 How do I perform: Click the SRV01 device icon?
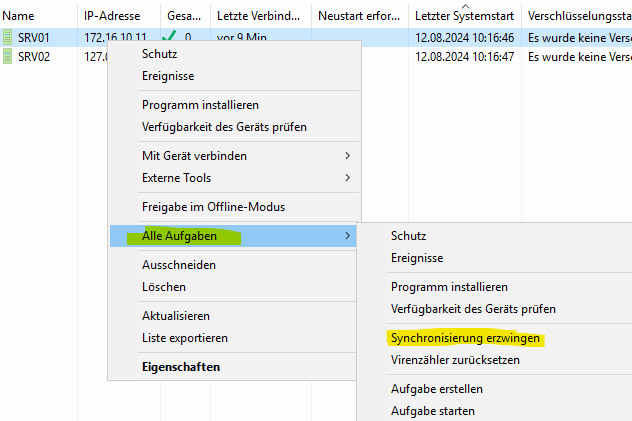click(9, 37)
